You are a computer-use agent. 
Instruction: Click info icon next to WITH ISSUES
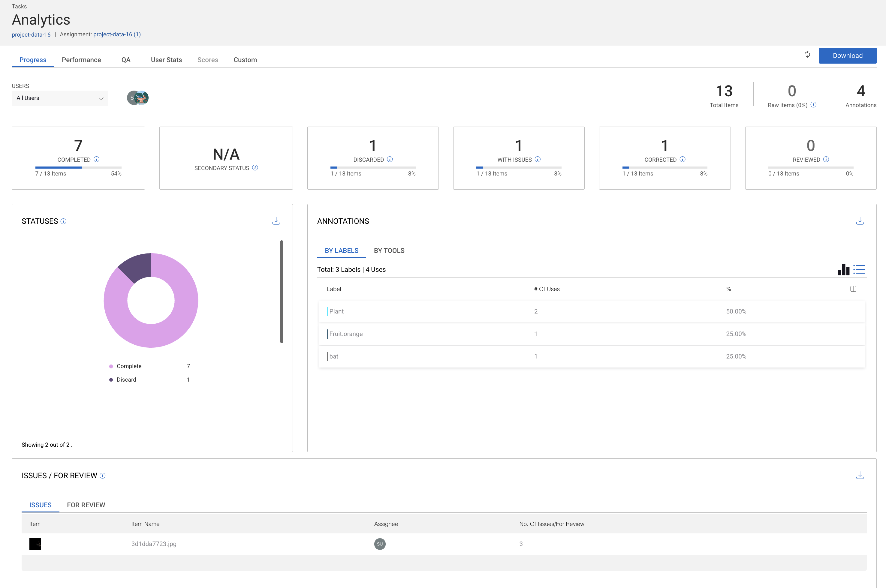538,159
